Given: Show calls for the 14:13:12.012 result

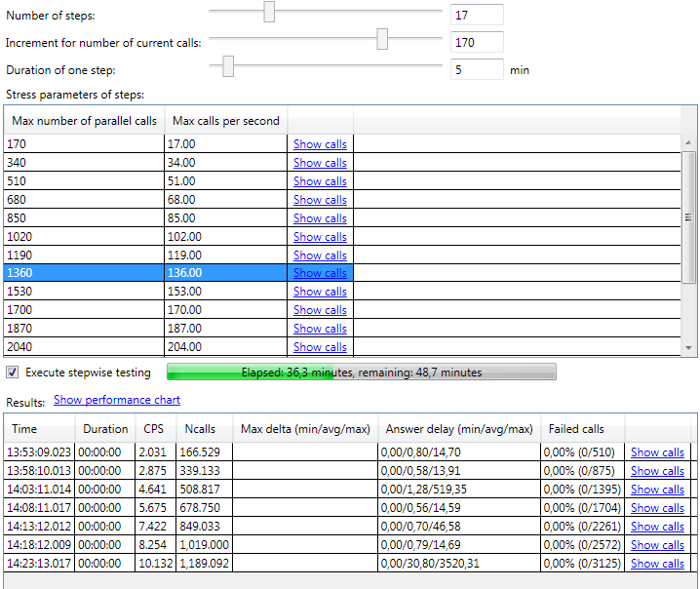Looking at the screenshot, I should pyautogui.click(x=657, y=527).
